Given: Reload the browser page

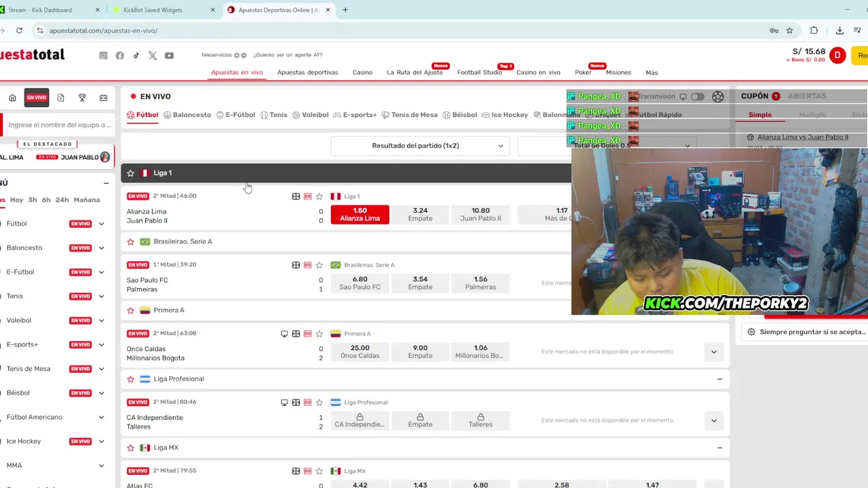Looking at the screenshot, I should (19, 30).
